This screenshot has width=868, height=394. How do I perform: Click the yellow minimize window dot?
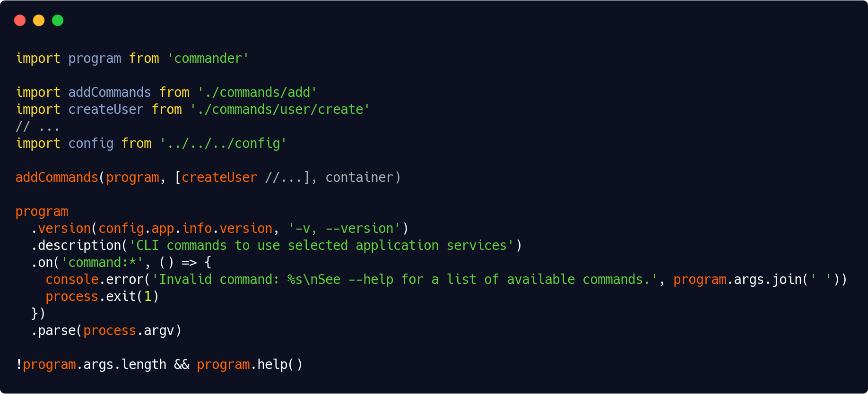pyautogui.click(x=39, y=20)
